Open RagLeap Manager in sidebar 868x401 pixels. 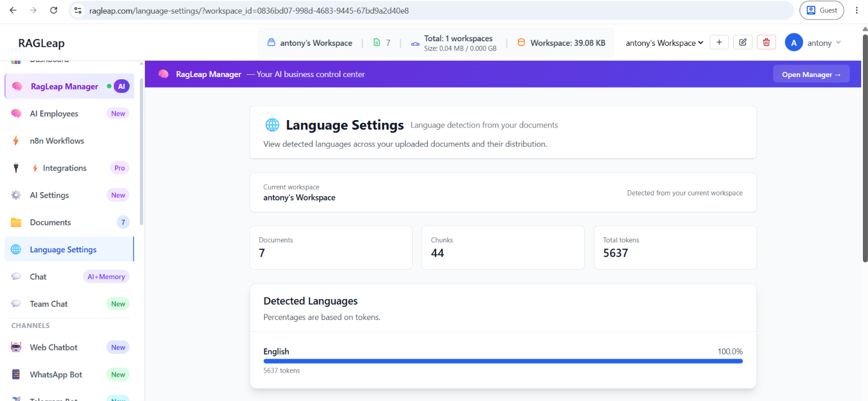pyautogui.click(x=69, y=86)
